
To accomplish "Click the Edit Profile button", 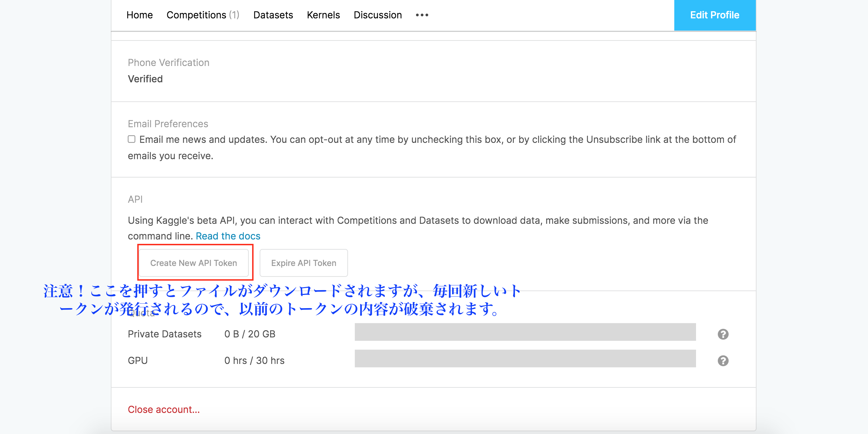I will tap(714, 15).
